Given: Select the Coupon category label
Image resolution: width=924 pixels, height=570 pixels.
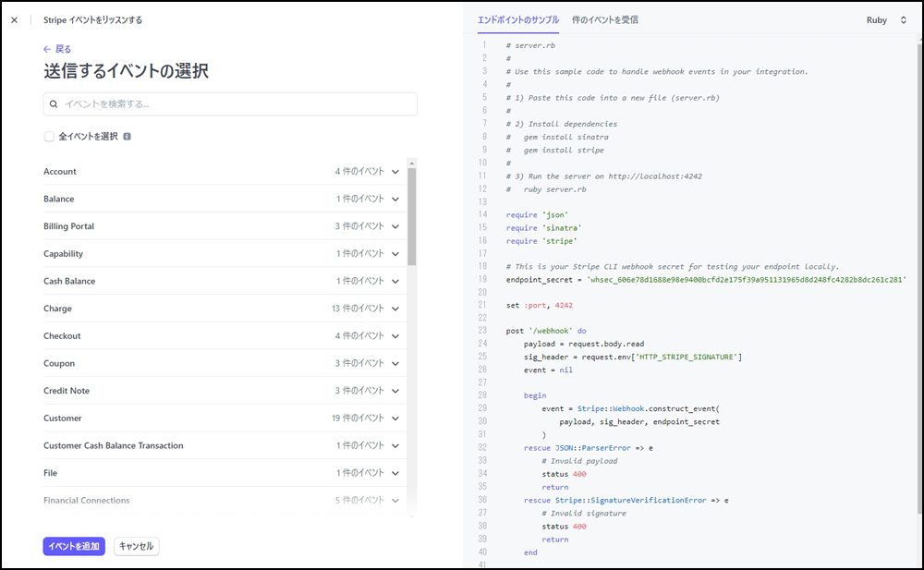Looking at the screenshot, I should point(59,363).
